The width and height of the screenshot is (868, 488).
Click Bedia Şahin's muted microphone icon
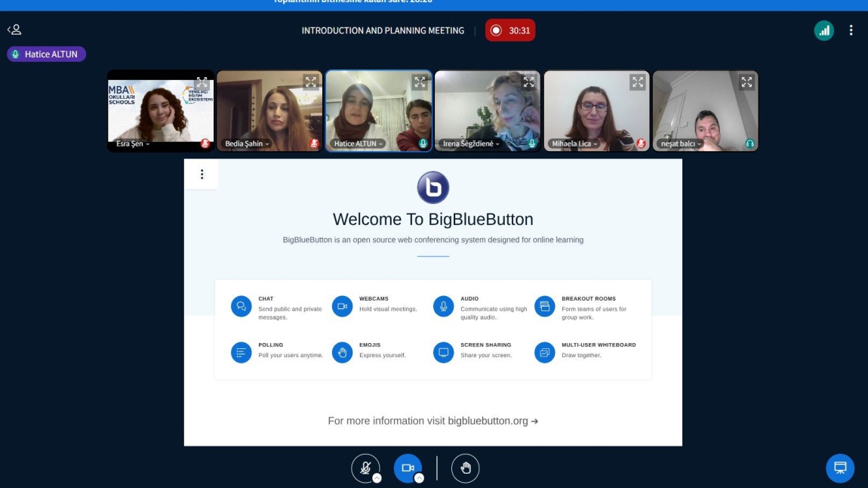coord(314,144)
